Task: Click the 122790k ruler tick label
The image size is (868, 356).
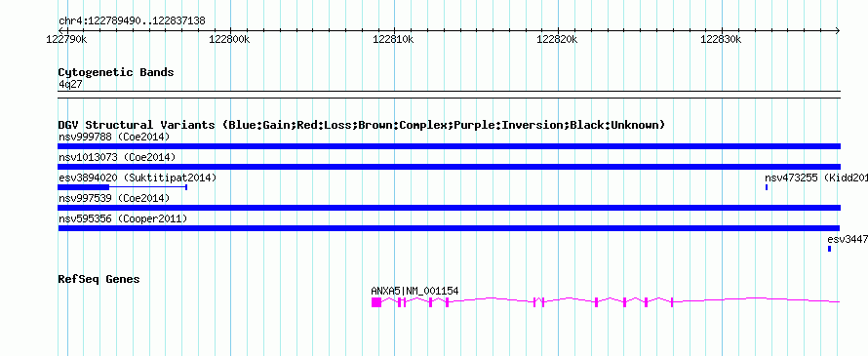Action: (x=66, y=39)
